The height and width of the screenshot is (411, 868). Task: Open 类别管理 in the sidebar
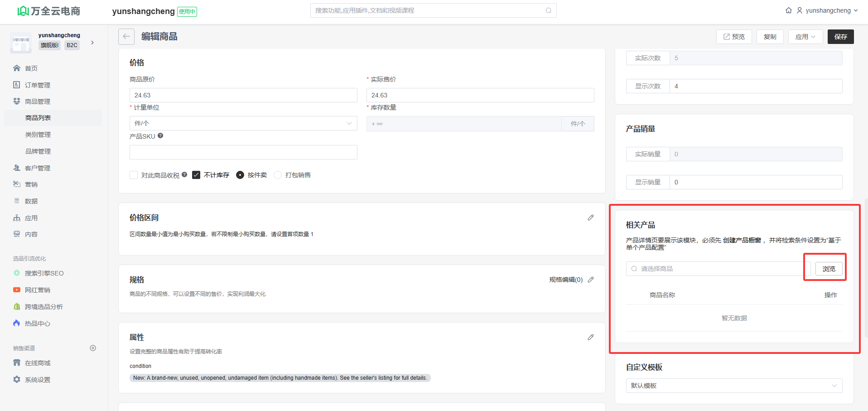(x=38, y=135)
